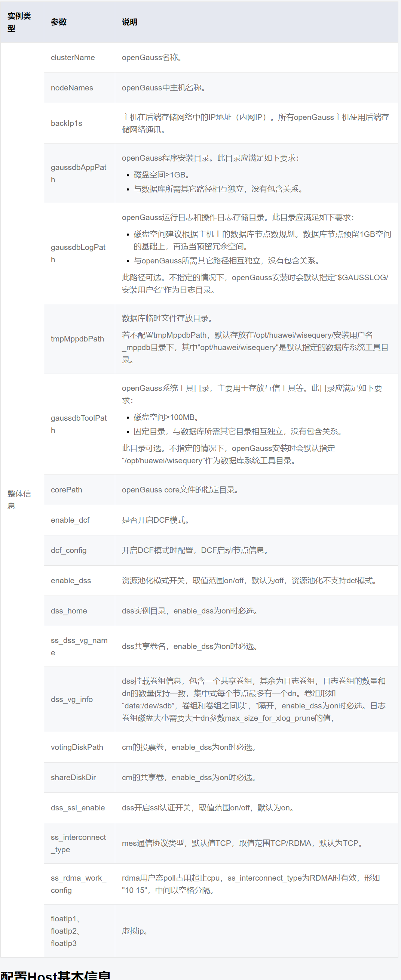The image size is (401, 980).
Task: Click the dss_vg_info description about dss挂载卷组信息
Action: (x=254, y=700)
